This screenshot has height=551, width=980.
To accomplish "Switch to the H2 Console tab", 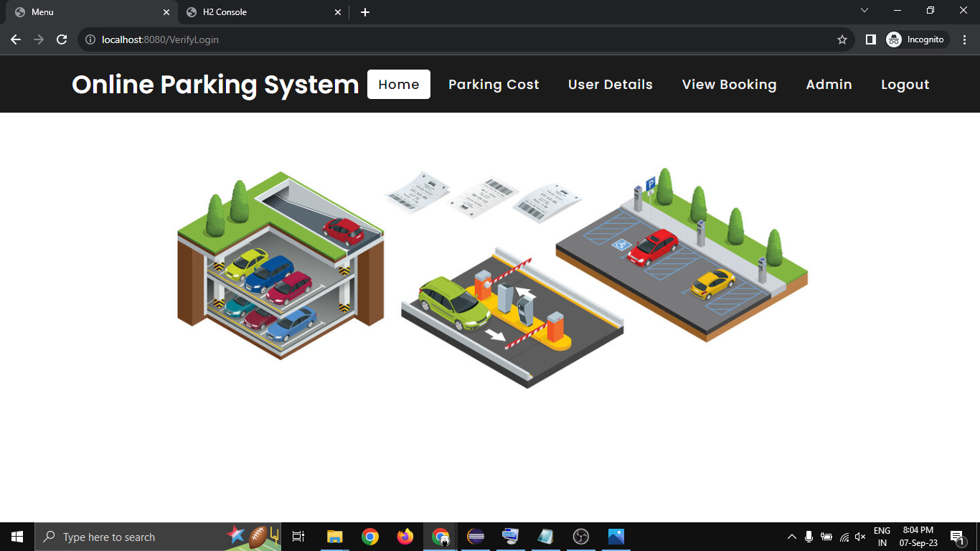I will 258,12.
